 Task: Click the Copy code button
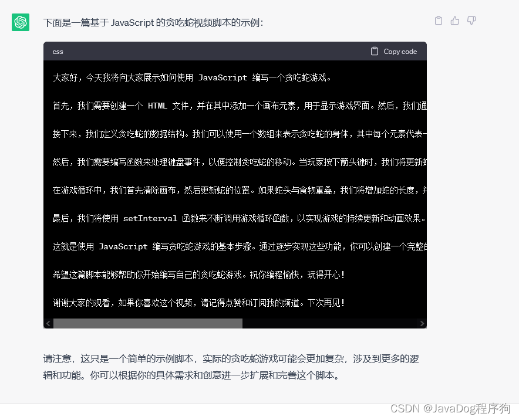pyautogui.click(x=393, y=51)
